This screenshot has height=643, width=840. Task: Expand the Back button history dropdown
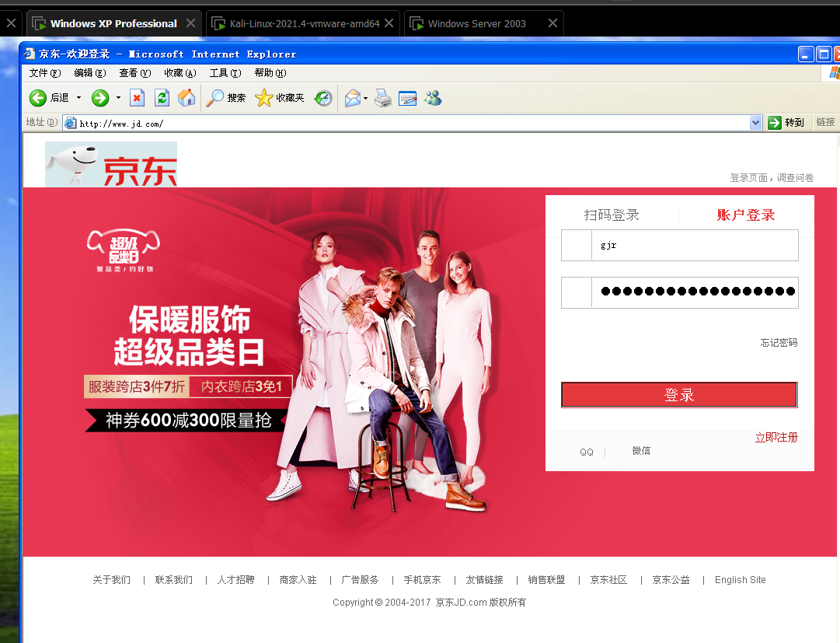(x=78, y=98)
